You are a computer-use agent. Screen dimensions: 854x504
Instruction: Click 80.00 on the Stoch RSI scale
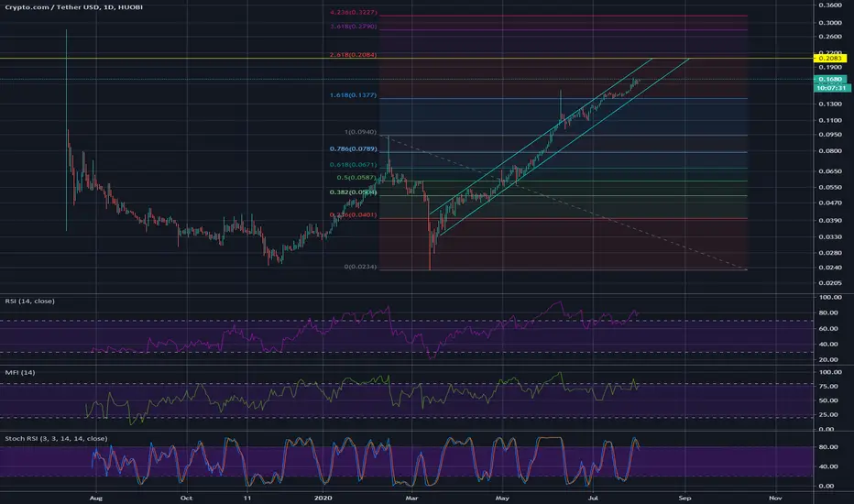827,447
